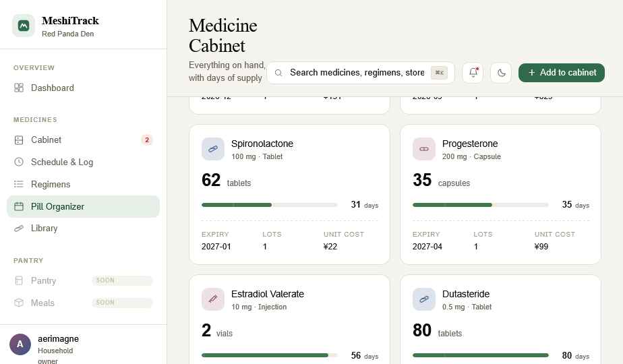Viewport: 623px width, 364px height.
Task: Click the Dutasteride tablet icon
Action: [x=424, y=299]
